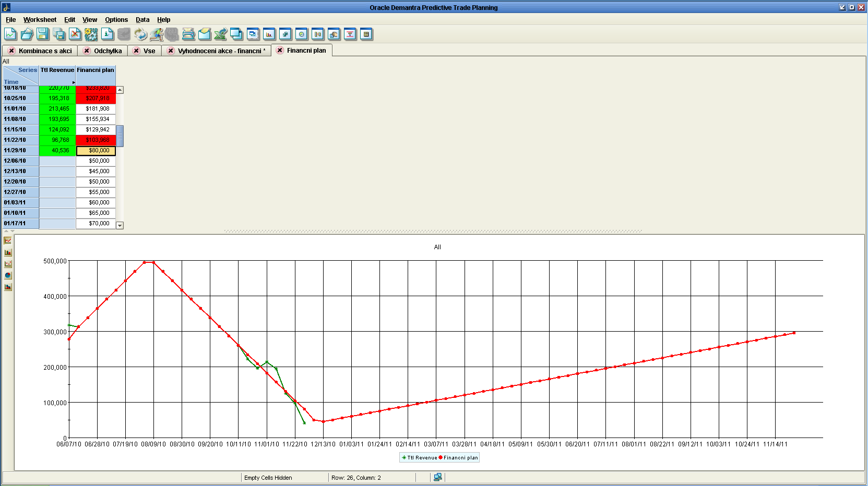Open the Edit menu
This screenshot has height=486, width=868.
(x=69, y=20)
